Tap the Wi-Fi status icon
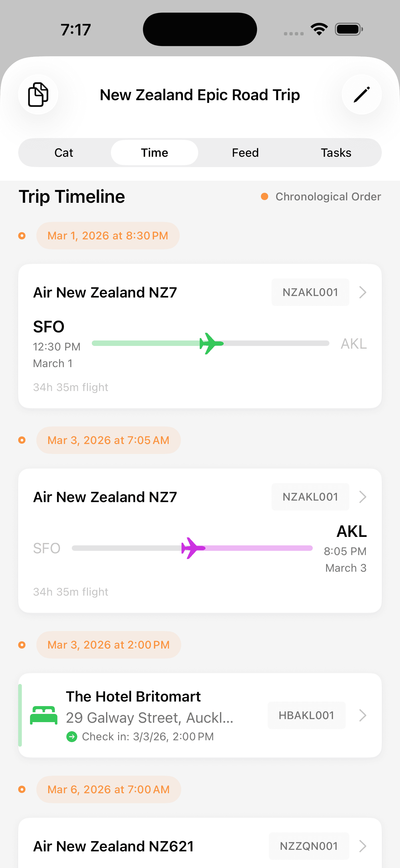 tap(319, 29)
